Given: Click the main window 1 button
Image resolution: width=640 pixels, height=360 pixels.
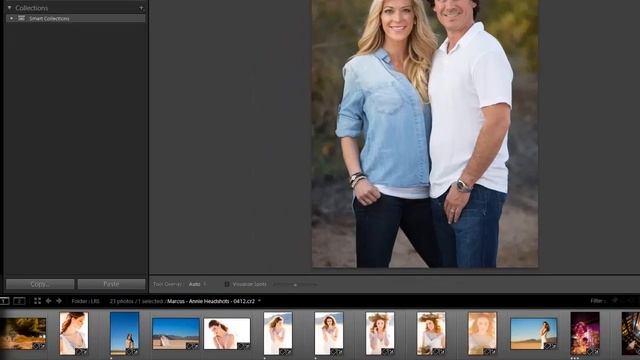Looking at the screenshot, I should pyautogui.click(x=4, y=301).
